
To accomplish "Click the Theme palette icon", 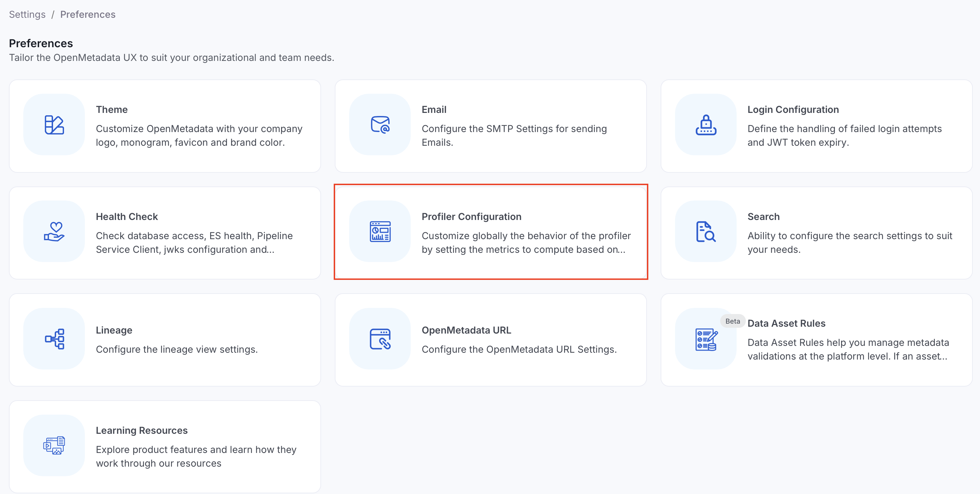I will (54, 125).
